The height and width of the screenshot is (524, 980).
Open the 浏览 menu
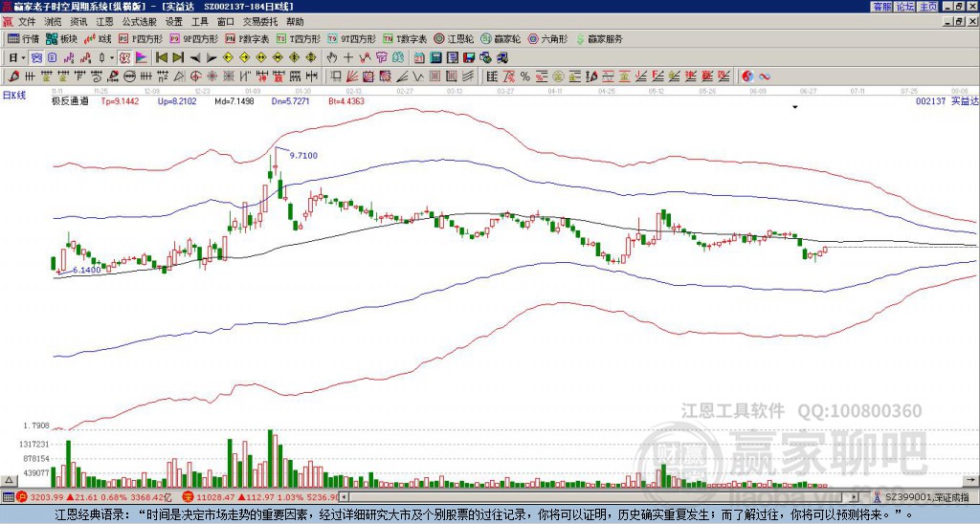53,22
